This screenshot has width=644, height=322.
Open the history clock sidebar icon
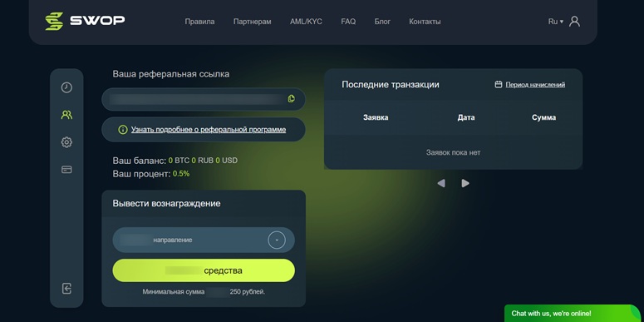66,87
